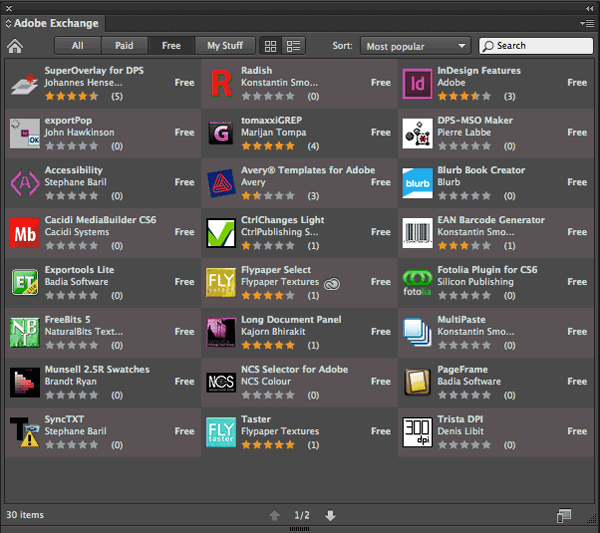Click author 'NCS Colour' text
The image size is (600, 533).
266,381
